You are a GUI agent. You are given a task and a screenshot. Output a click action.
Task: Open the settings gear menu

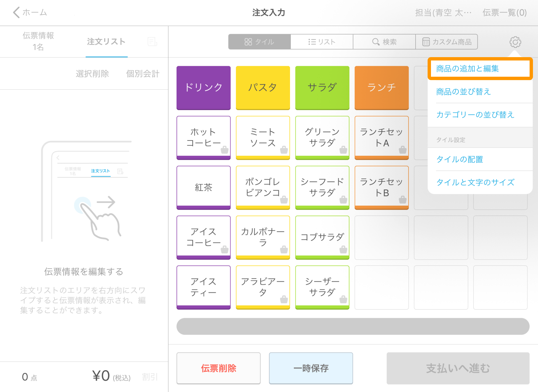[516, 42]
